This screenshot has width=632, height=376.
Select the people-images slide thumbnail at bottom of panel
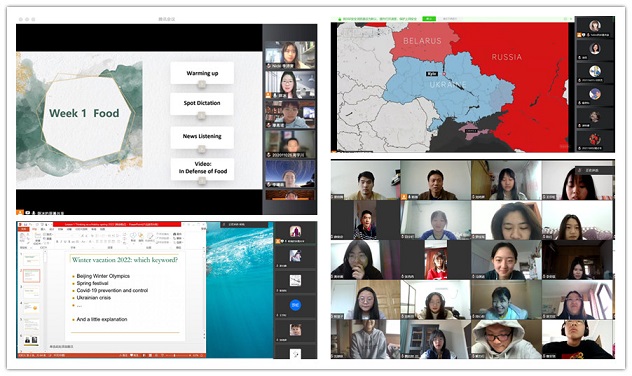[31, 341]
